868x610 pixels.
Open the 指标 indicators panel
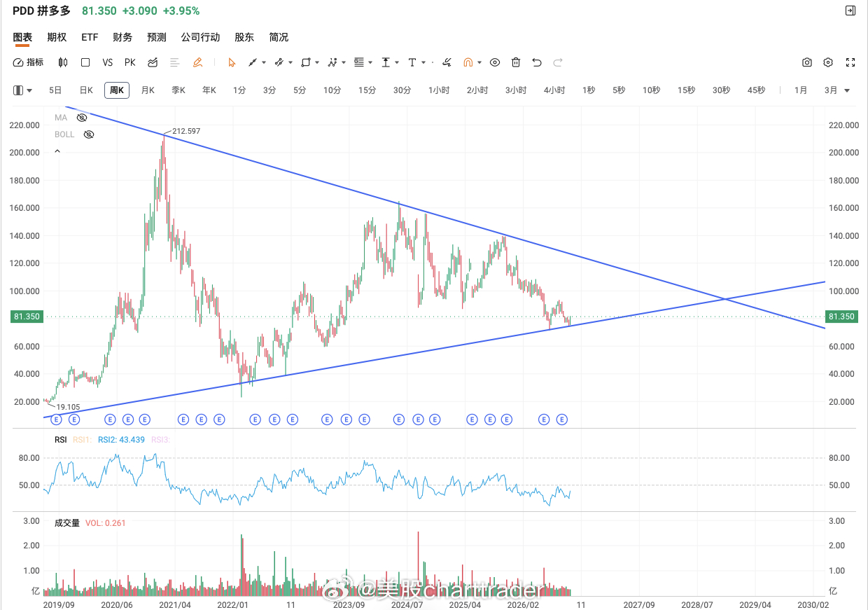point(28,62)
